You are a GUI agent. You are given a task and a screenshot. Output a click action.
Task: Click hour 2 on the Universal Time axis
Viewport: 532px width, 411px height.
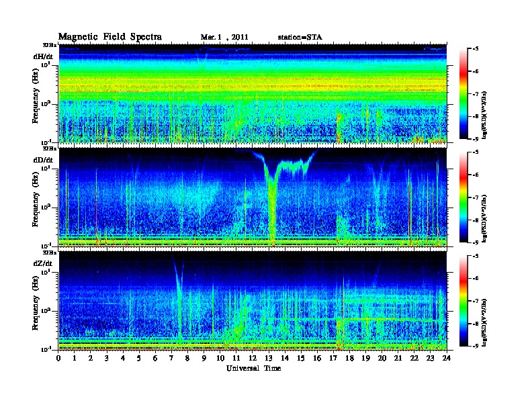click(91, 359)
